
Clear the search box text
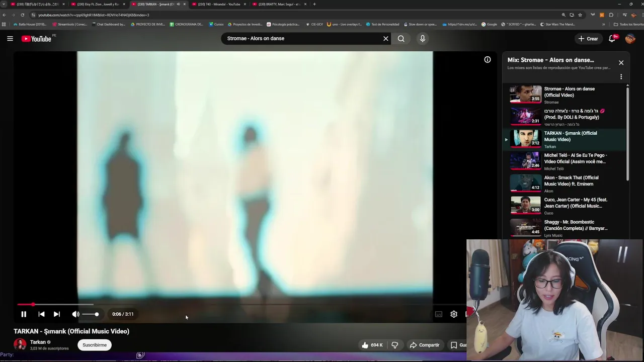[x=386, y=39]
